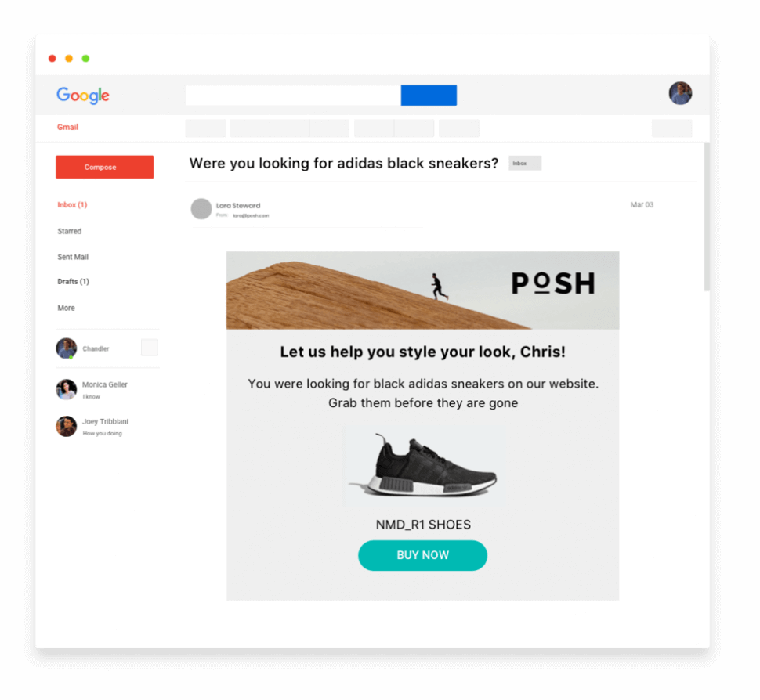The width and height of the screenshot is (760, 700).
Task: Click the green macOS window dot
Action: coord(85,59)
